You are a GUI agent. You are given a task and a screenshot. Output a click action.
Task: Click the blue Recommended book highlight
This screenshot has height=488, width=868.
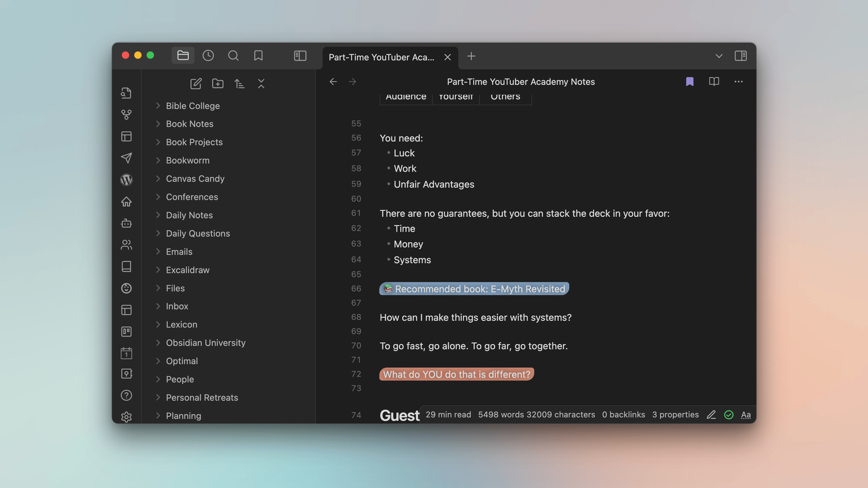[x=474, y=288]
